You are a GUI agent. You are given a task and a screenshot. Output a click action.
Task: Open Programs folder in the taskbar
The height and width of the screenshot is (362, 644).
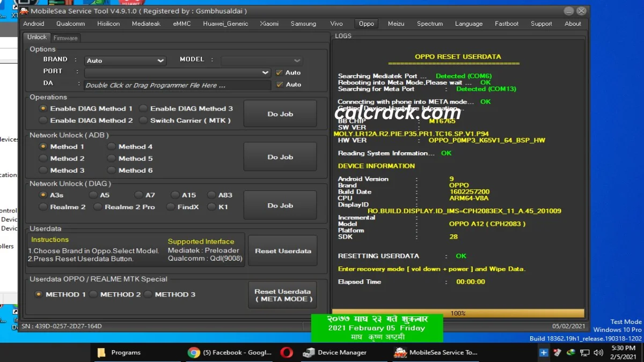(118, 352)
